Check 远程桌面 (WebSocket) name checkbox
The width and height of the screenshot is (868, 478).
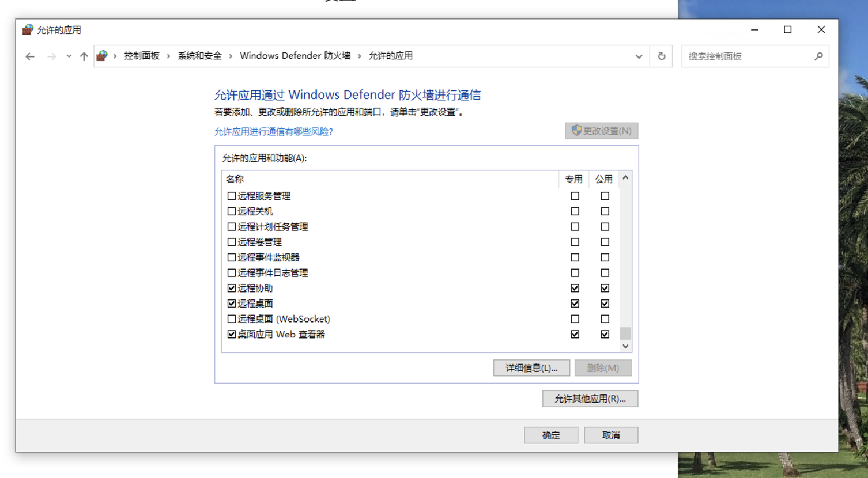point(232,319)
